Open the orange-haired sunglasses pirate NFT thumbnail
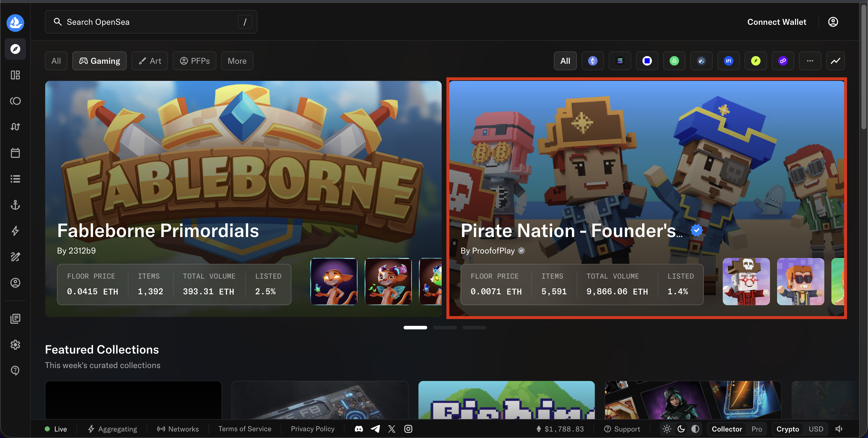 point(800,282)
